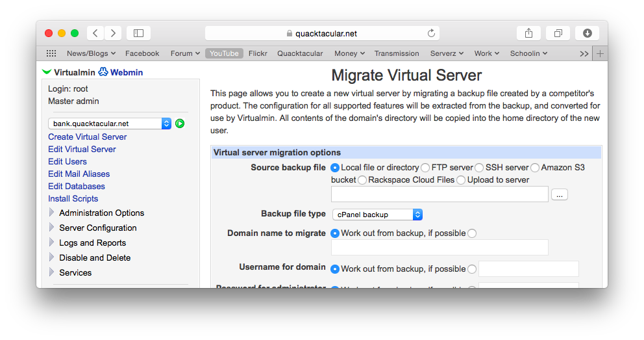Image resolution: width=644 pixels, height=340 pixels.
Task: Open the Top Sites grid icon
Action: point(51,53)
